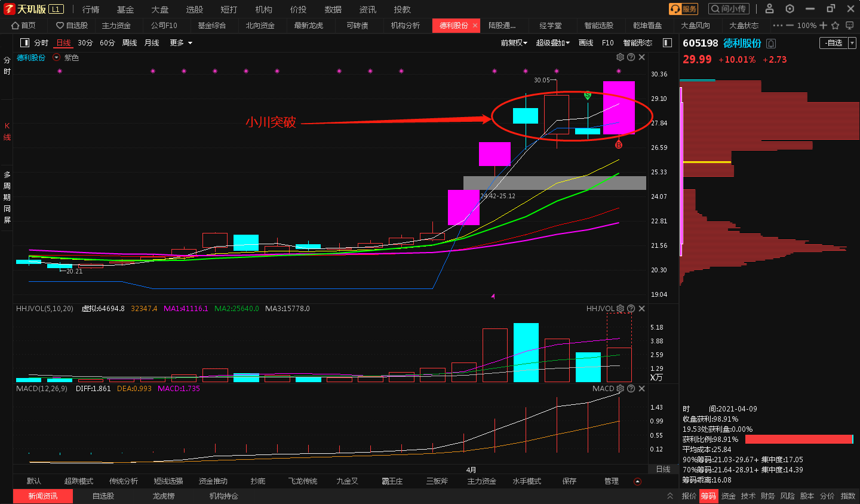Go to 首页 home tab

pyautogui.click(x=24, y=26)
